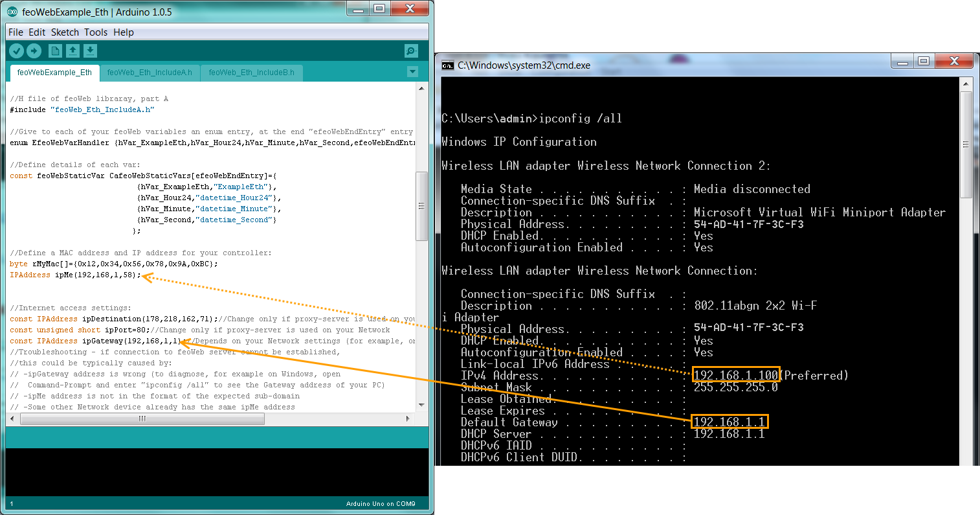Click the editor scroll-right arrow
The width and height of the screenshot is (980, 515).
[408, 418]
